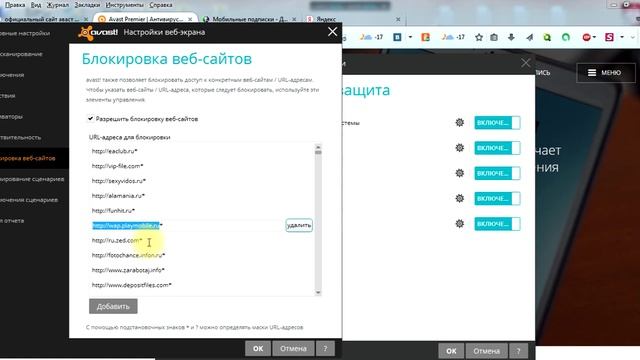Close the Мобильные подписки tab
Image resolution: width=640 pixels, height=360 pixels.
click(294, 19)
